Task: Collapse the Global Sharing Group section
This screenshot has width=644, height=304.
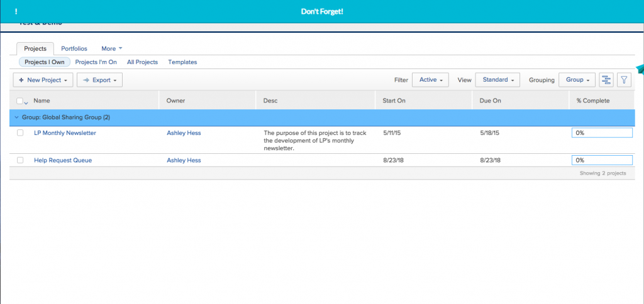Action: (x=17, y=117)
